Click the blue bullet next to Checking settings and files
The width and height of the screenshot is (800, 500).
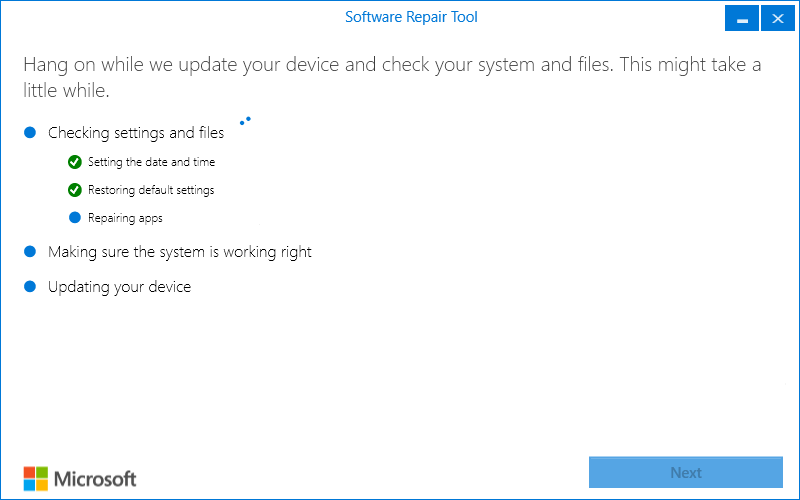click(30, 132)
